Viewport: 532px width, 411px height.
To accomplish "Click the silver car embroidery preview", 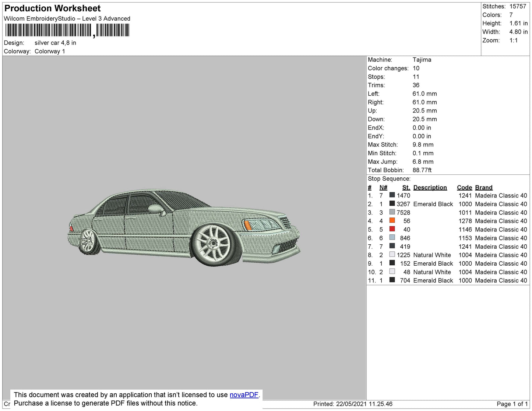I will 184,228.
